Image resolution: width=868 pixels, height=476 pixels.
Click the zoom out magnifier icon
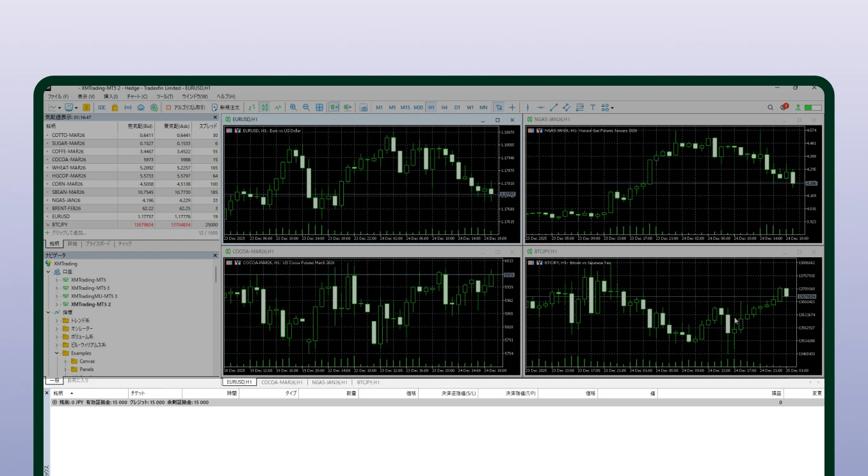(x=307, y=107)
